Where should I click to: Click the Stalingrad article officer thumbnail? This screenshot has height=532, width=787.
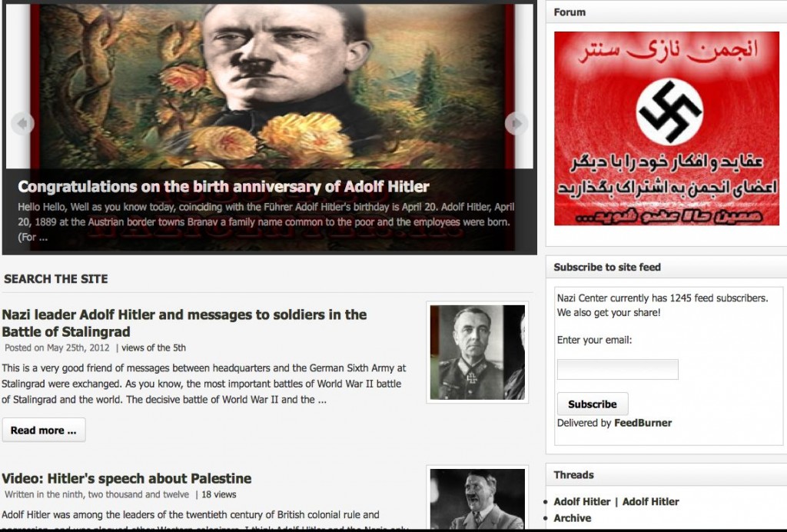[x=477, y=352]
